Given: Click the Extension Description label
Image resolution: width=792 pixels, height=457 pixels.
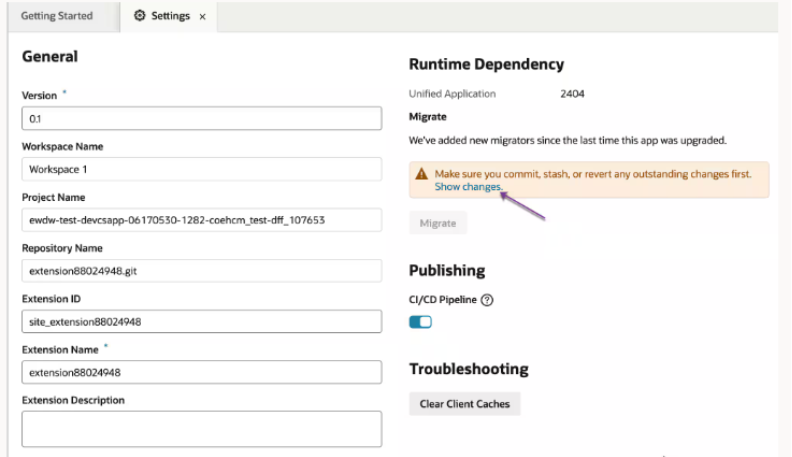Looking at the screenshot, I should (x=73, y=400).
